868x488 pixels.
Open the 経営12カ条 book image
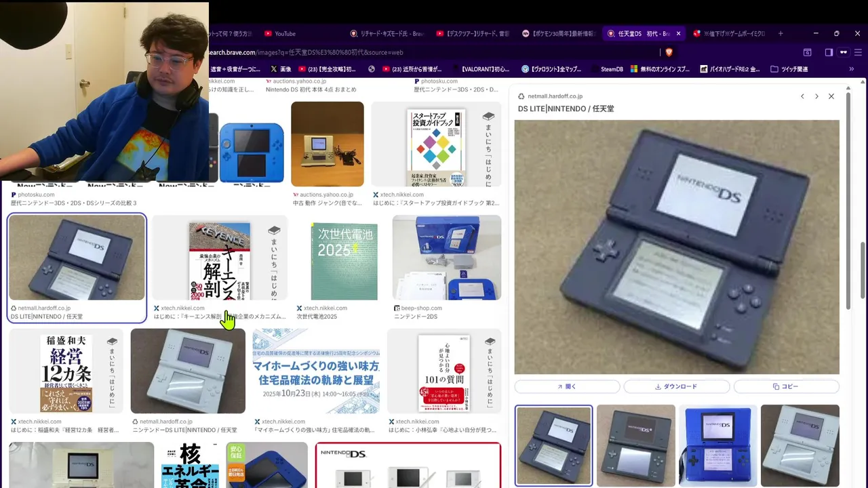66,371
